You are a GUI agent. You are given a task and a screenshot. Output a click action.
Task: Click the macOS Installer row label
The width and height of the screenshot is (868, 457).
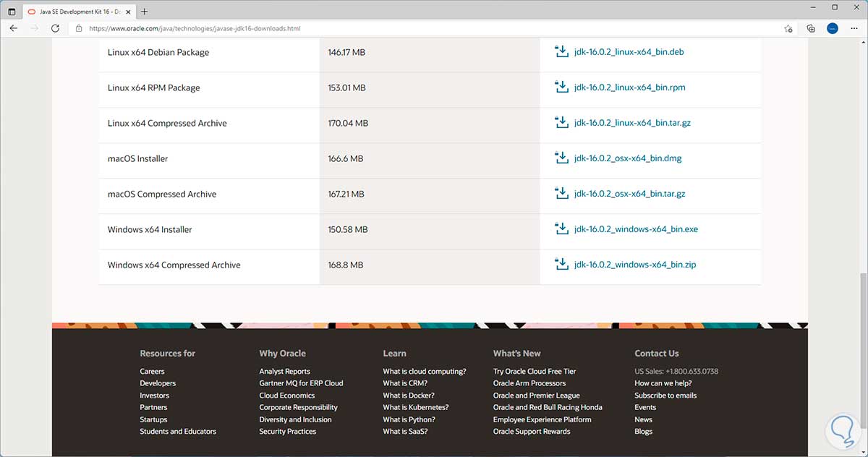point(137,158)
